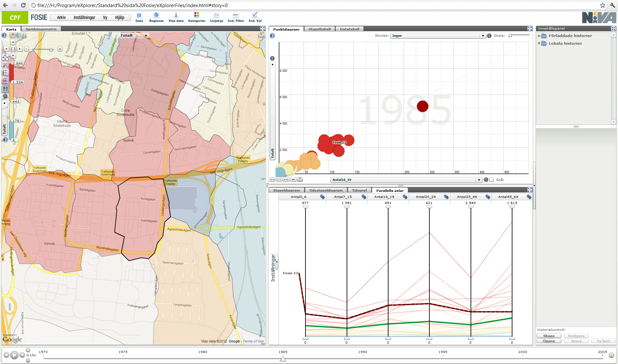Click the large dark red scatter bubble

click(423, 106)
